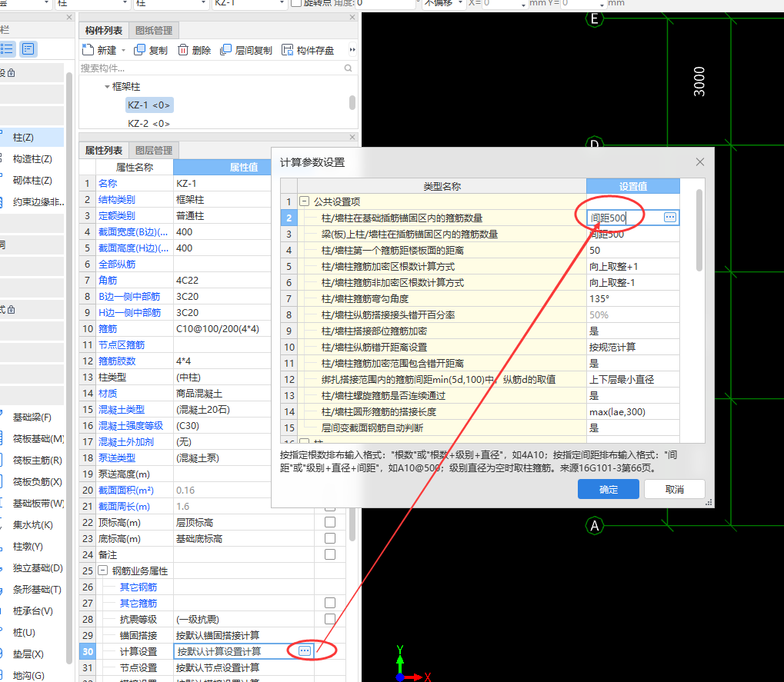Toggle checkbox in 其它箍筋 row
Viewport: 784px width, 682px height.
point(330,603)
